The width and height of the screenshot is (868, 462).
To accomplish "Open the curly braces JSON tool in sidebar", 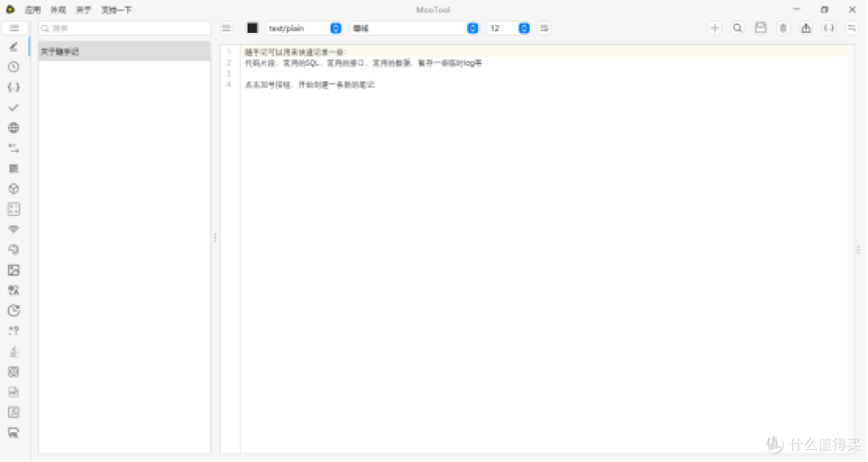I will [x=14, y=88].
